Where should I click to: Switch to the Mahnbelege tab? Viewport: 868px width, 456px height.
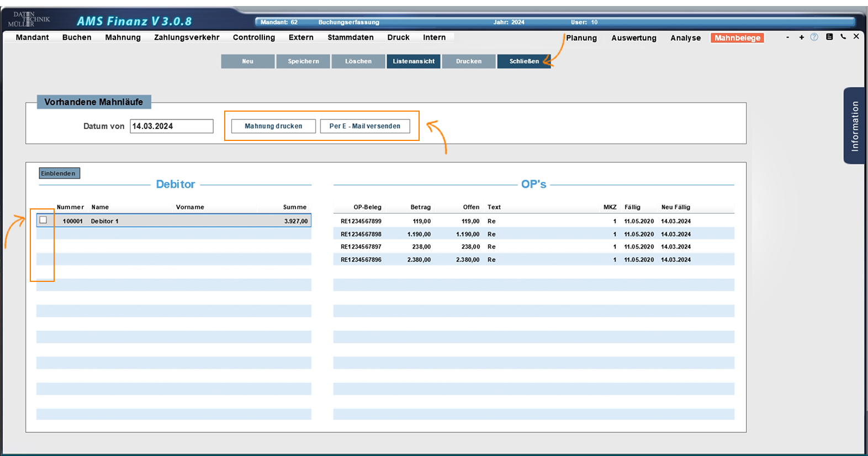click(737, 38)
